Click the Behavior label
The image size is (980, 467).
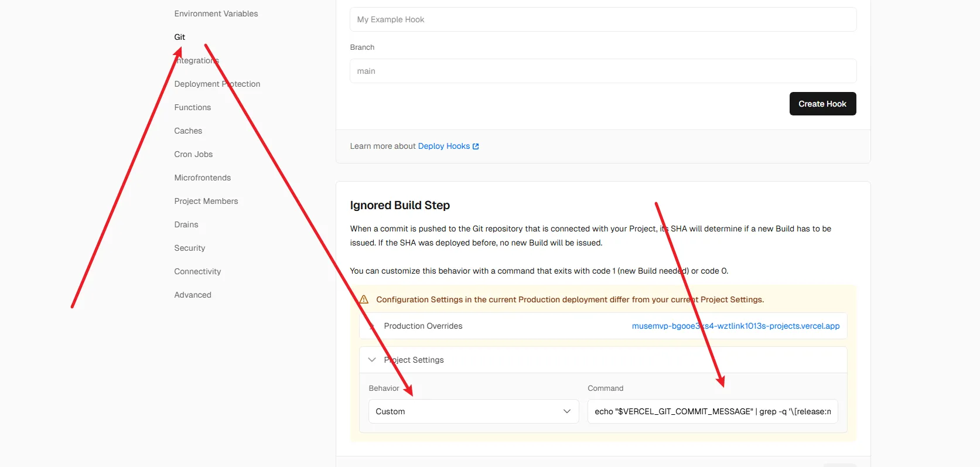pyautogui.click(x=384, y=388)
